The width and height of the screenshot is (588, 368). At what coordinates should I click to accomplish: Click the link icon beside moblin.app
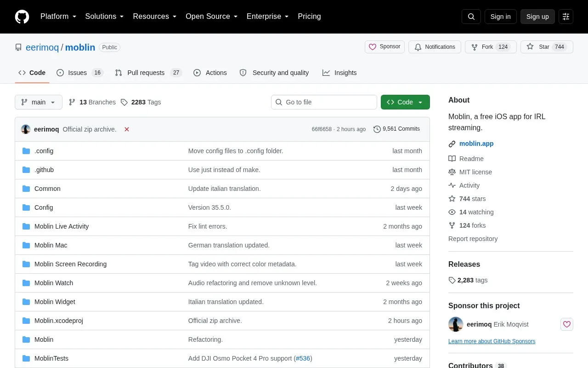(x=452, y=144)
